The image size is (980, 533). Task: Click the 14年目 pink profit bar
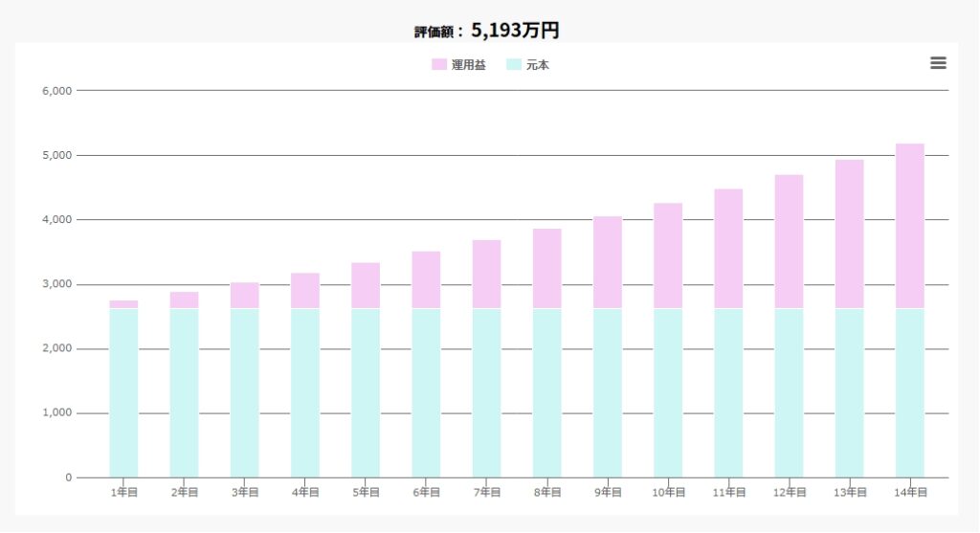coord(910,226)
